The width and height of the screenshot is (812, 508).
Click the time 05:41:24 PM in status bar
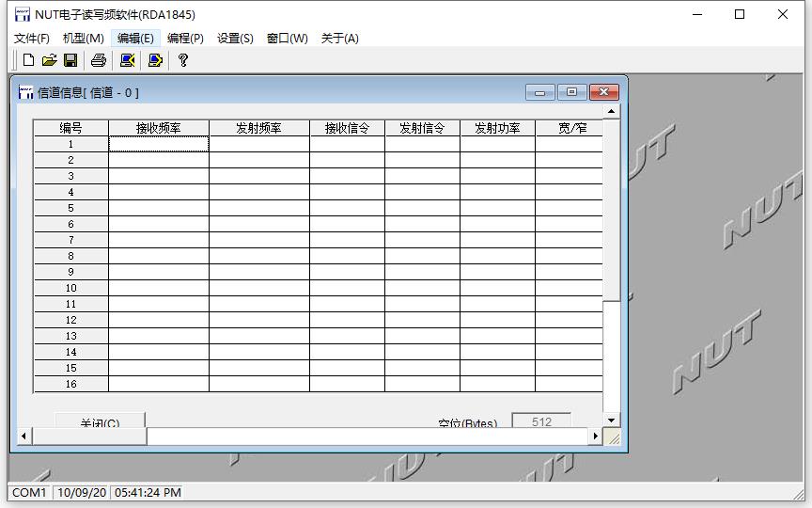[x=148, y=492]
